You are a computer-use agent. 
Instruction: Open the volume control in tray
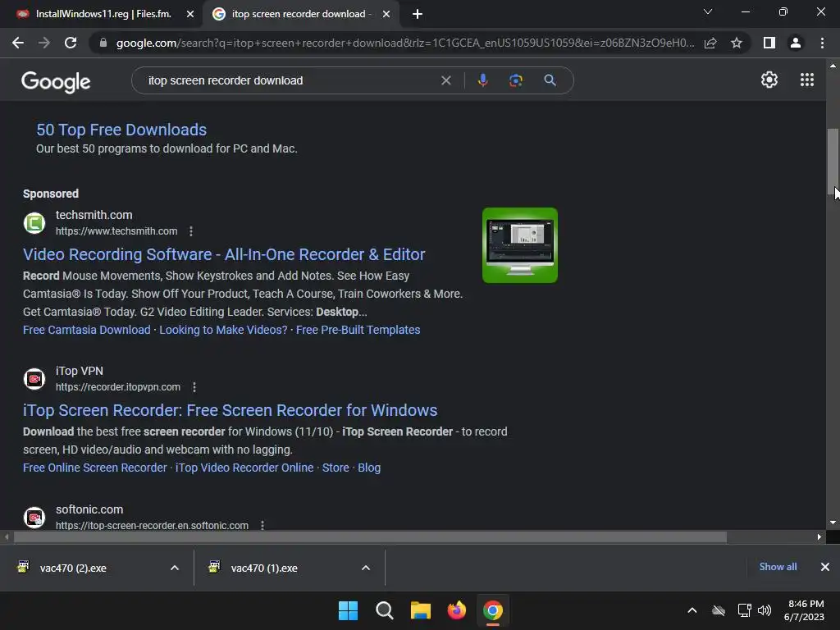(765, 610)
